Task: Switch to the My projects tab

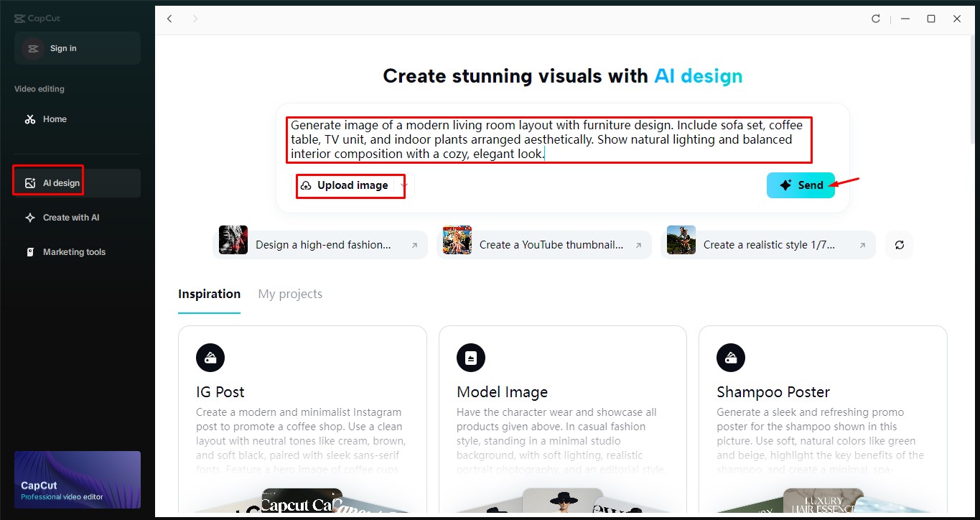Action: point(290,294)
